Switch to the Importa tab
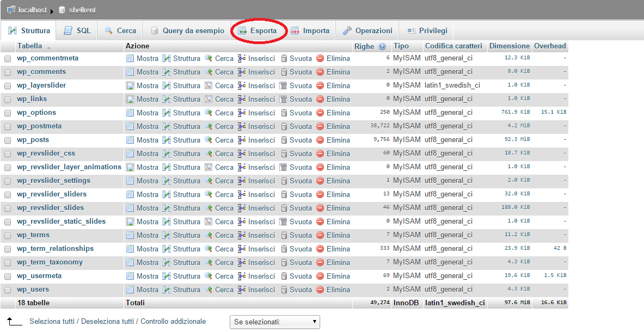644x332 pixels. coord(310,31)
